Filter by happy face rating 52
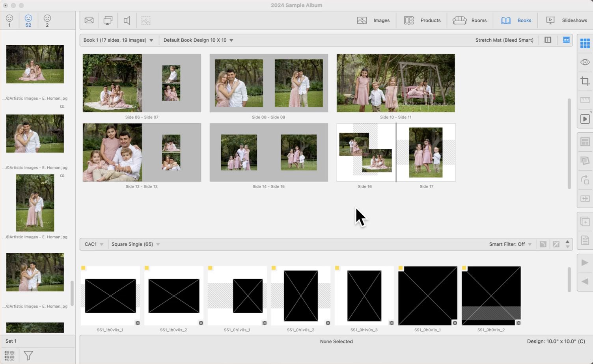Image resolution: width=593 pixels, height=364 pixels. coord(28,20)
